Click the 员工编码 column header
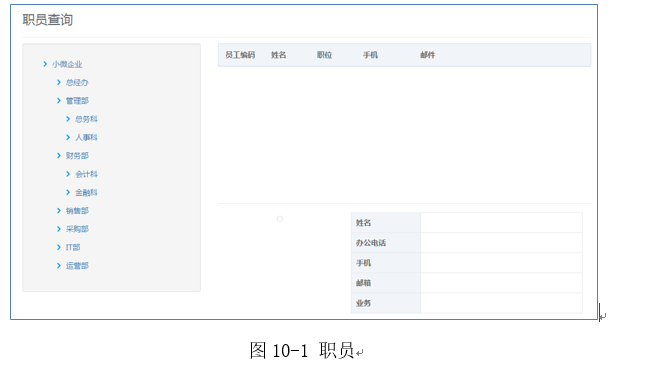645x378 pixels. (x=240, y=55)
